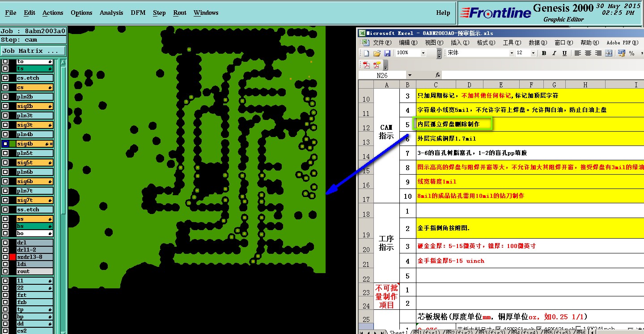Apply Center alignment in Excel toolbar
The height and width of the screenshot is (334, 644).
click(588, 53)
